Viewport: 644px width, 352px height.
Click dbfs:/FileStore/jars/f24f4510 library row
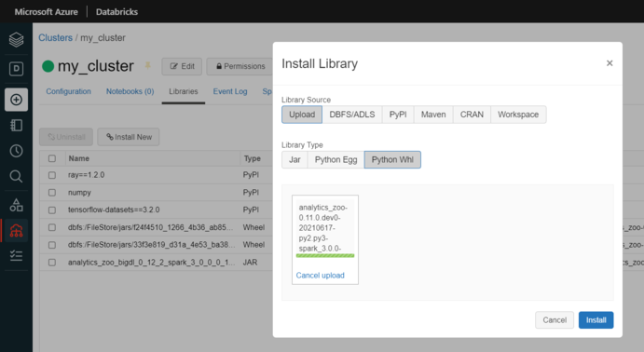coord(150,227)
